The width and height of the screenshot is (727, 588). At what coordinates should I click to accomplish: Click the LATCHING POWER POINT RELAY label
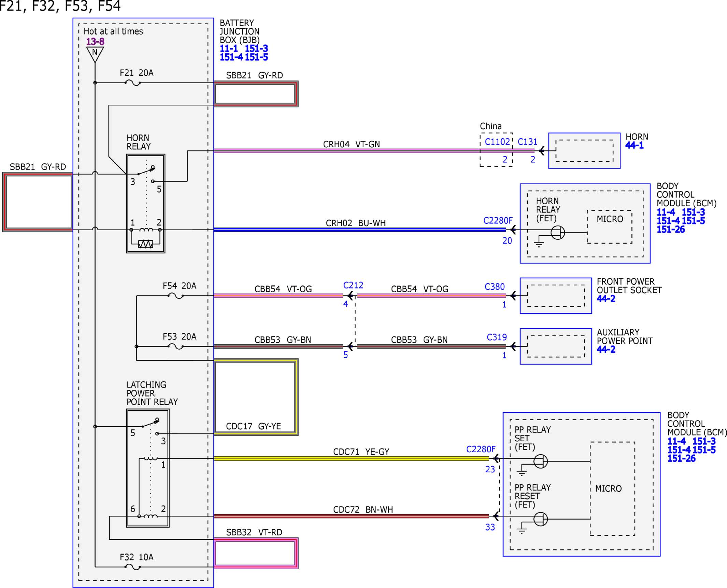(x=152, y=393)
